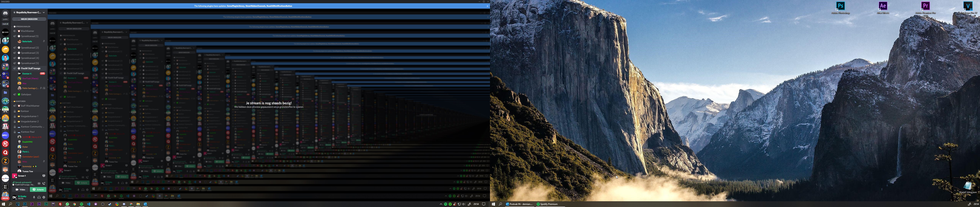Click NIEUW ONGELEZEN unread pill
This screenshot has width=980, height=207.
point(29,19)
